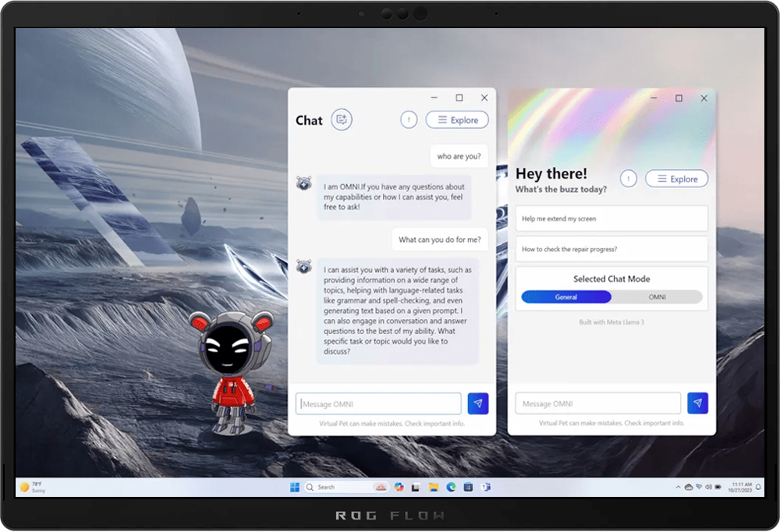Click the taskbar Search box
Viewport: 780px width, 532px height.
coord(346,488)
